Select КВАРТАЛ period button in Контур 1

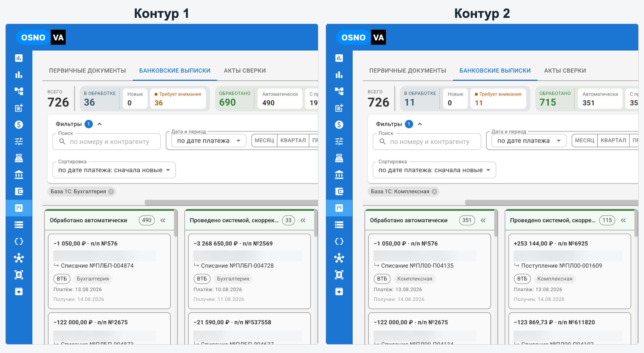pyautogui.click(x=293, y=140)
